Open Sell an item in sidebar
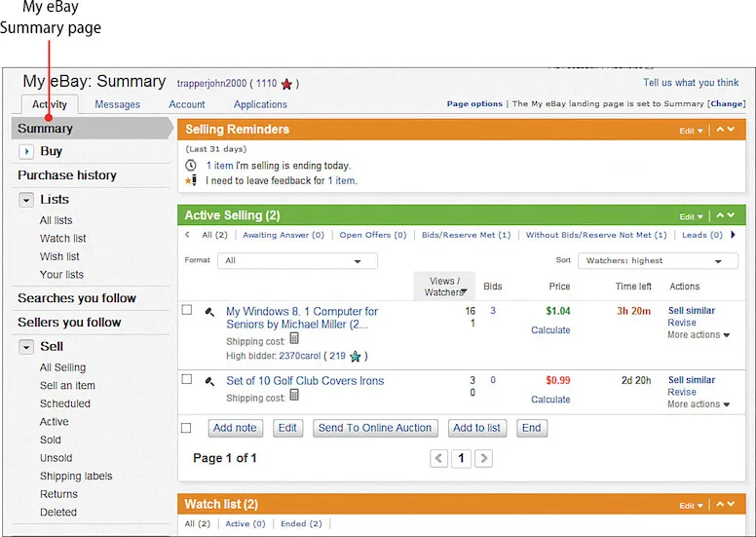The height and width of the screenshot is (537, 756). click(x=67, y=386)
